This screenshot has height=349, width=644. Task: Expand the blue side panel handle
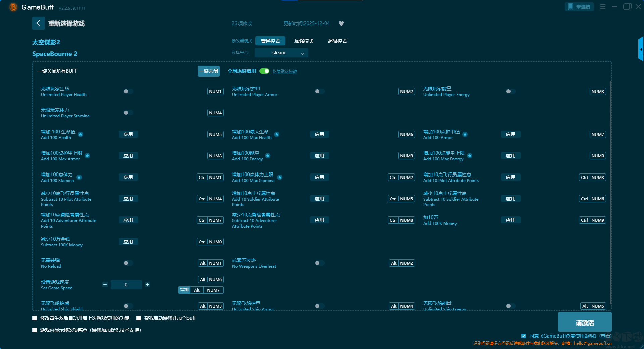click(x=641, y=49)
